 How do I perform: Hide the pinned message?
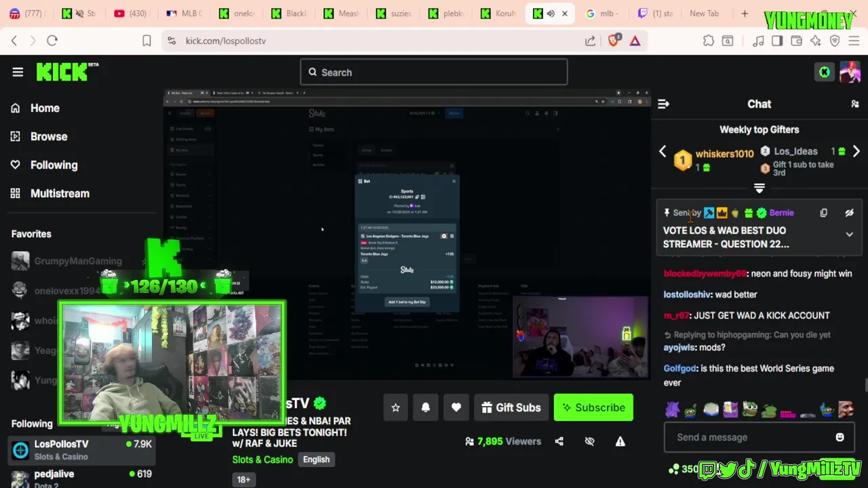tap(849, 213)
